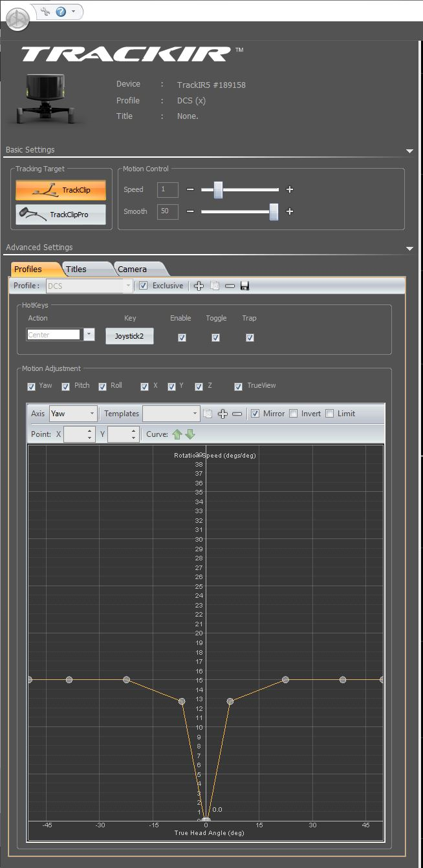Screen dimensions: 423x868
Task: Open the Axis Yaw dropdown
Action: tap(73, 414)
